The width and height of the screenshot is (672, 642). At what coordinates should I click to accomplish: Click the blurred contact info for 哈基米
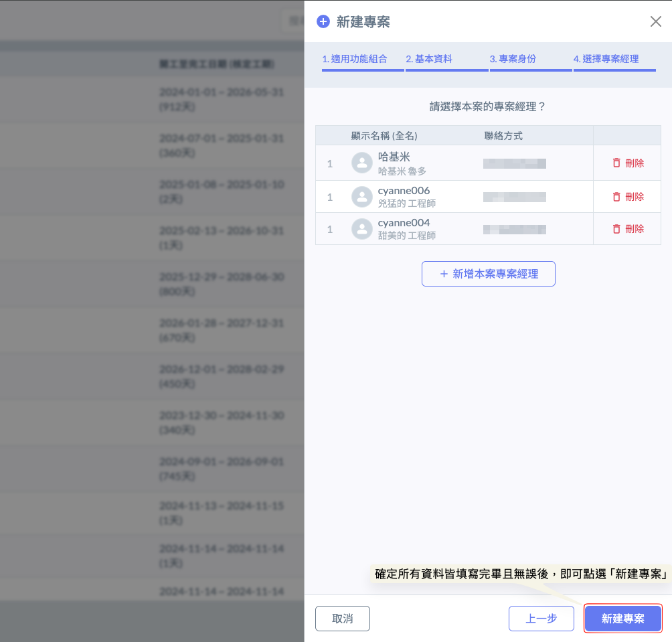(x=514, y=163)
